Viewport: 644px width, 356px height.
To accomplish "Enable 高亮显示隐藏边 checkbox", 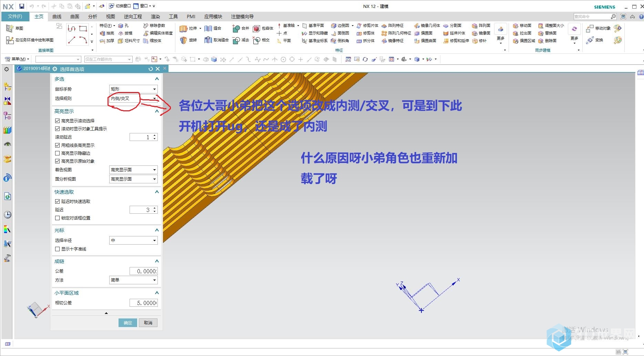I will 58,153.
